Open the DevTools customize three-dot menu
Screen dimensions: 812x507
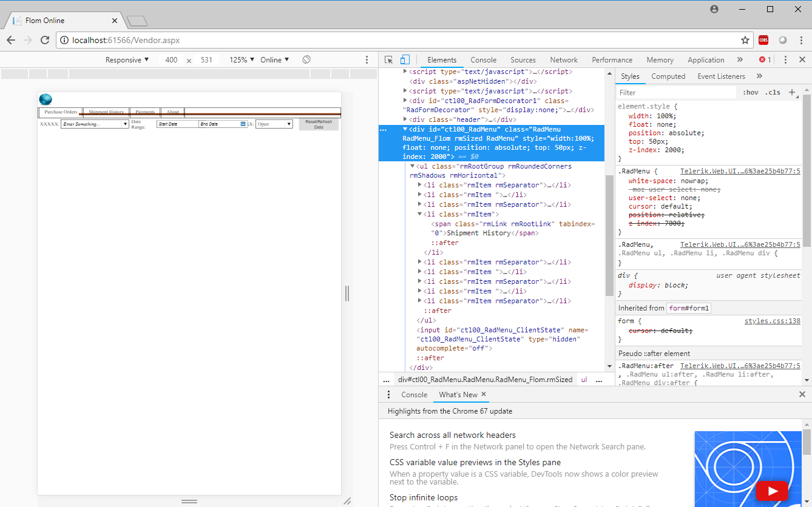coord(785,59)
